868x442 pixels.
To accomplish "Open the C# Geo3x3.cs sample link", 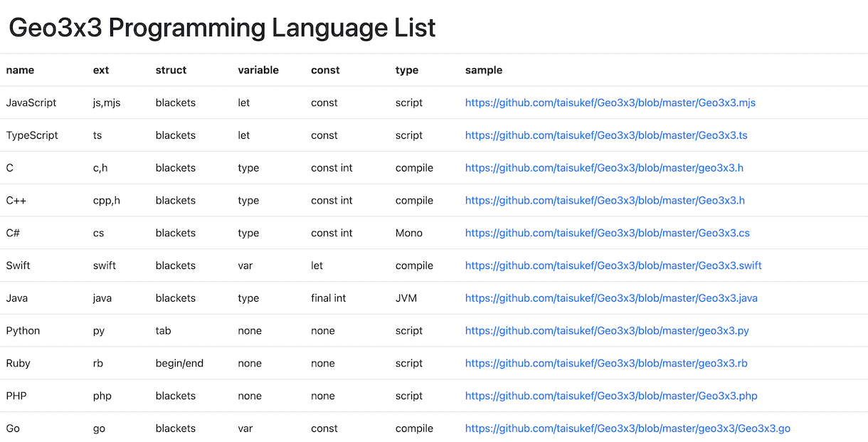I will coord(606,233).
